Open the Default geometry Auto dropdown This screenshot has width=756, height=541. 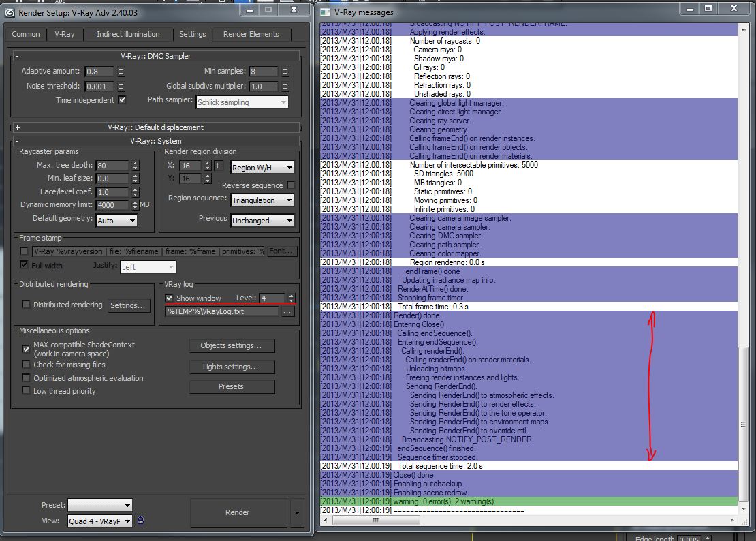pos(116,220)
